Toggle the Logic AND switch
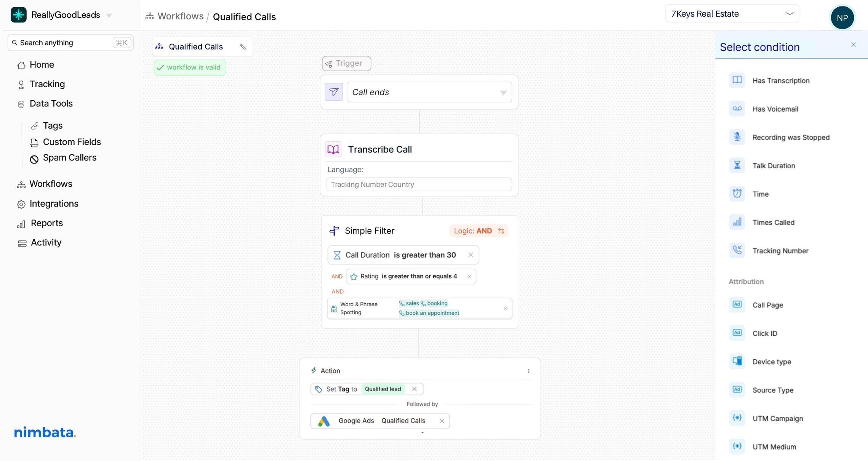The image size is (868, 461). (501, 231)
